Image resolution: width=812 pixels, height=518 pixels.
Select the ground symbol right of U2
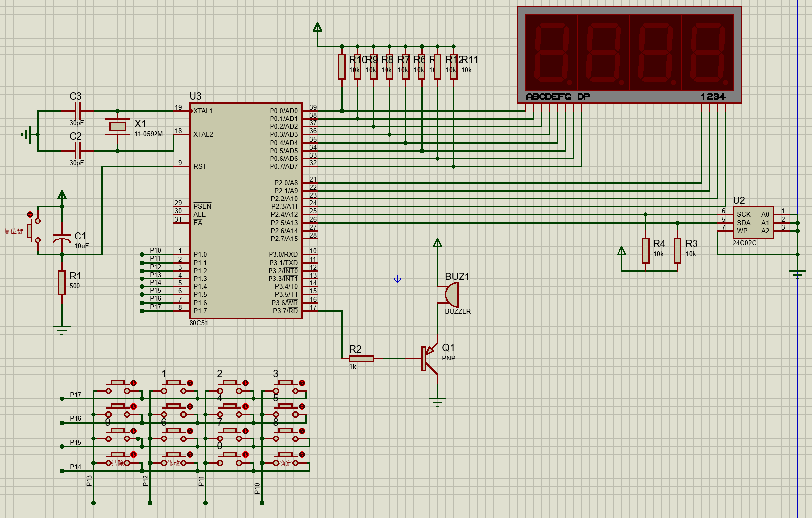point(797,275)
